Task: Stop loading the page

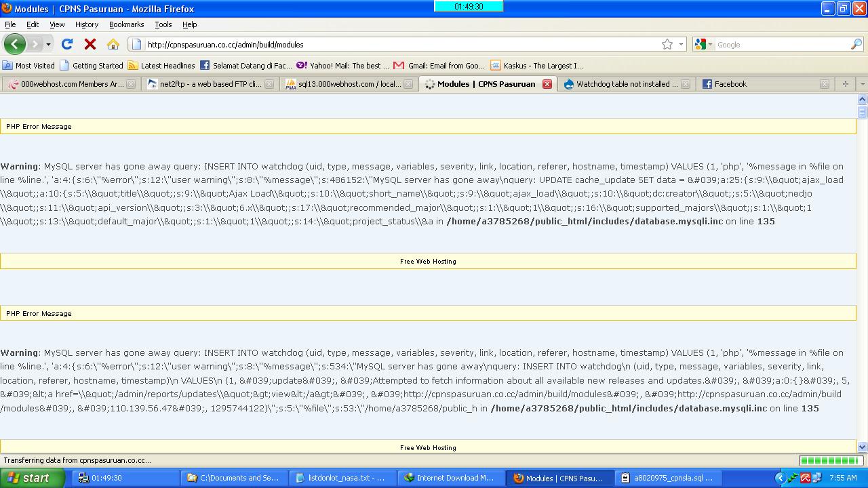Action: [x=89, y=44]
